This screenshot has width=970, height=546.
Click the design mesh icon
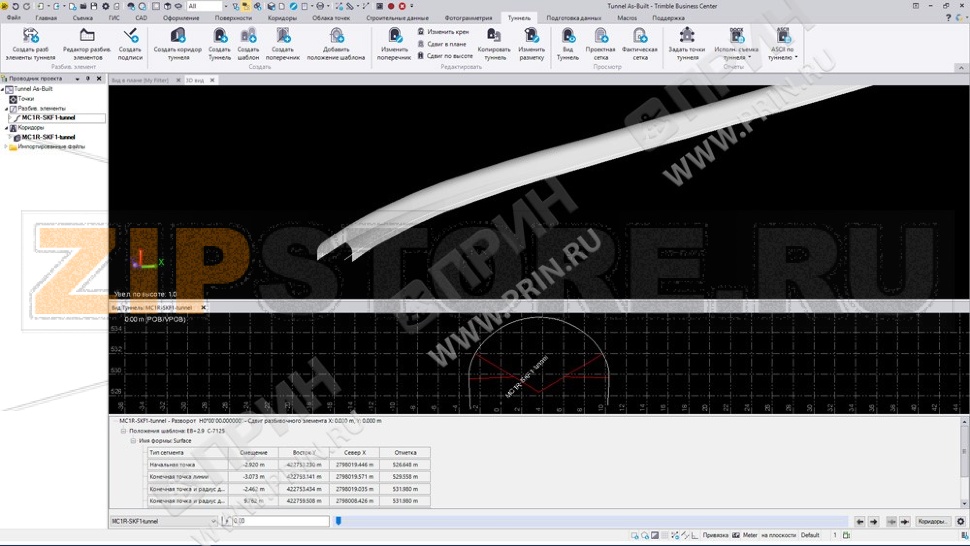pos(600,37)
